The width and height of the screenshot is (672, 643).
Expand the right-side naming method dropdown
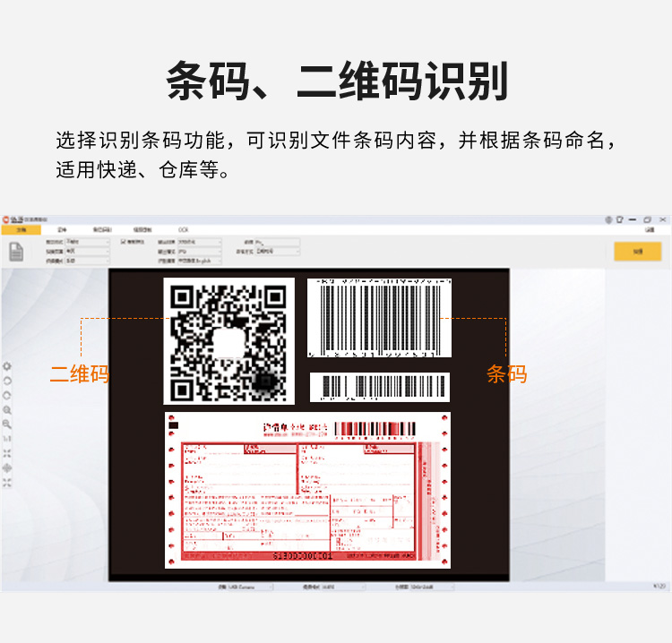pyautogui.click(x=278, y=252)
